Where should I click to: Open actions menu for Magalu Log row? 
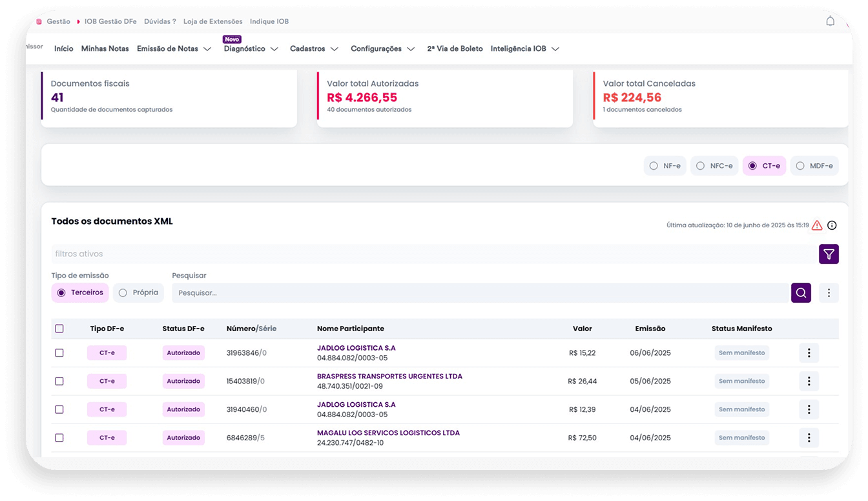[809, 438]
